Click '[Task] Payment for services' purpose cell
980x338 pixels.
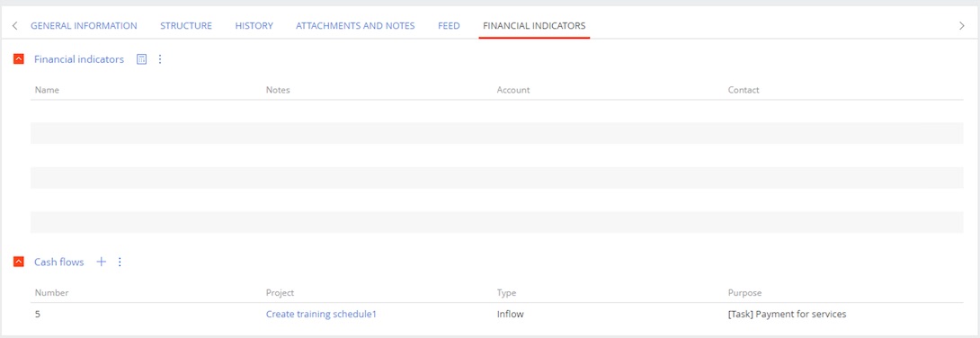click(788, 315)
